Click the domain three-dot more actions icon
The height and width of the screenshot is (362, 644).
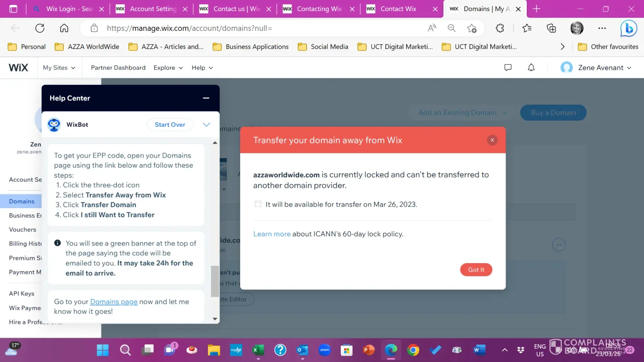559,245
